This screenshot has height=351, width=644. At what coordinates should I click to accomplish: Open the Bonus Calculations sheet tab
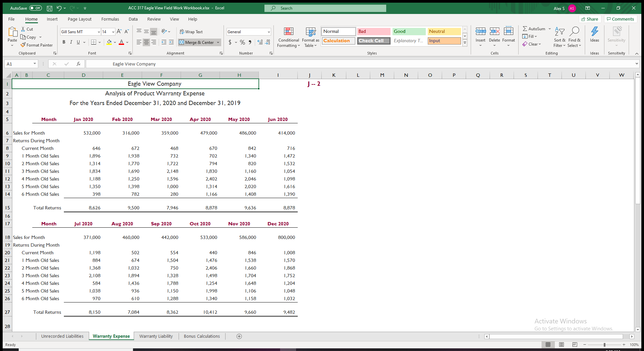coord(202,336)
